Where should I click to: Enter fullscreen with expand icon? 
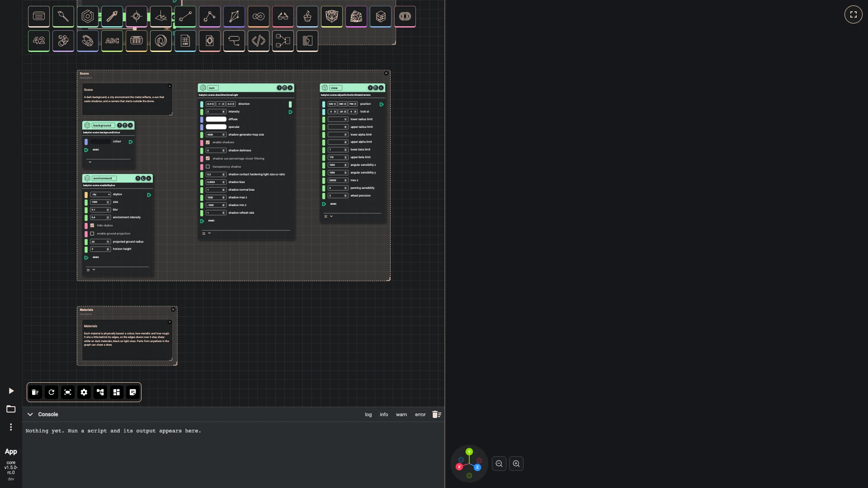[854, 14]
